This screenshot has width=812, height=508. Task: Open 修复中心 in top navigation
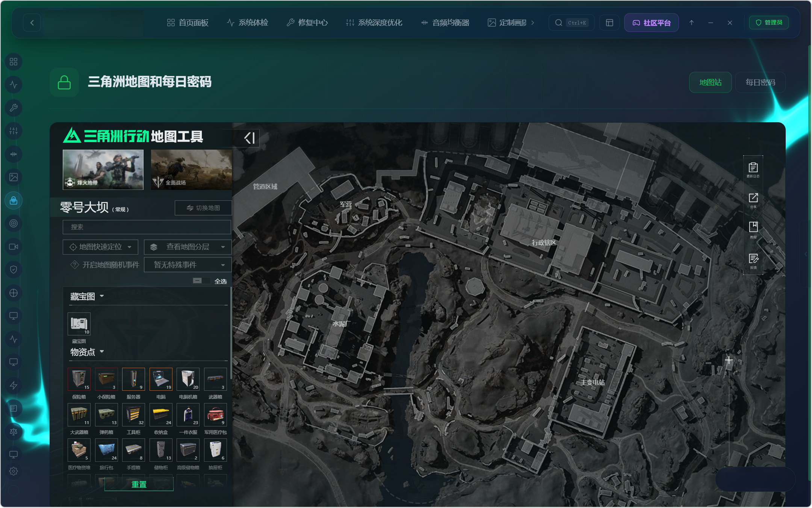[x=307, y=23]
